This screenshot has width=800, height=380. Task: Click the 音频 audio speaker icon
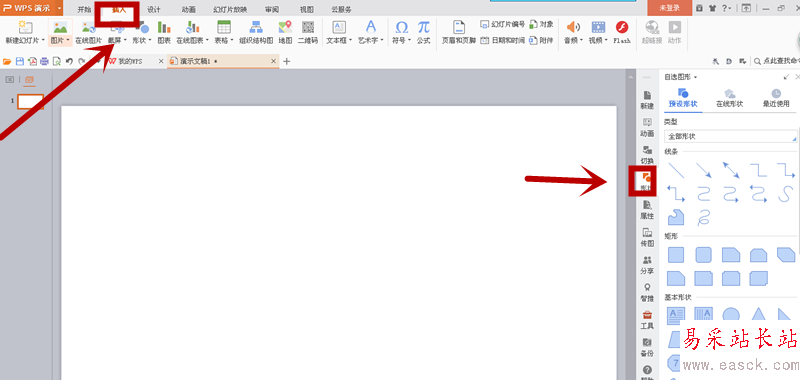[573, 28]
